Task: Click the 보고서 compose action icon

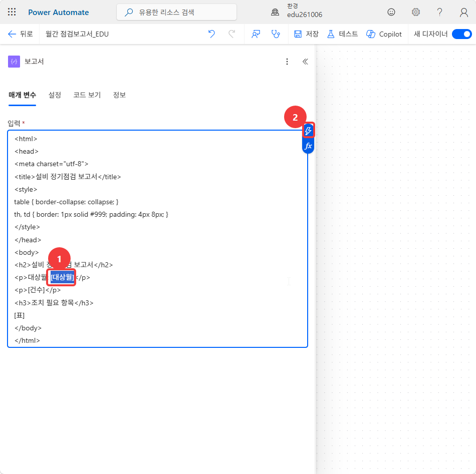Action: point(14,62)
